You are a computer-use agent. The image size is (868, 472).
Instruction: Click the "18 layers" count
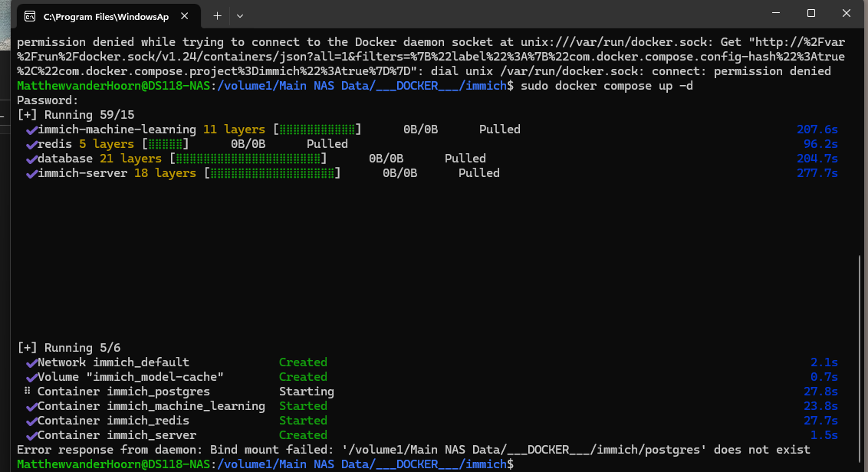pyautogui.click(x=165, y=173)
